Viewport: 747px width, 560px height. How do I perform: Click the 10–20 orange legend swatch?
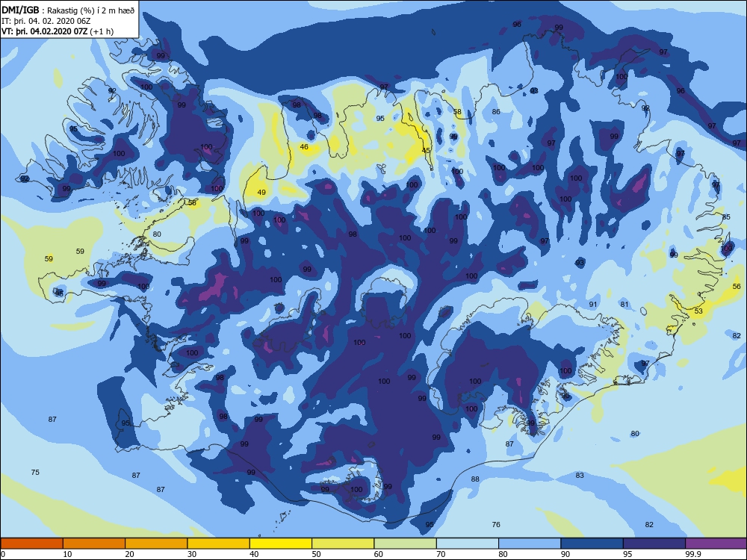pos(94,544)
